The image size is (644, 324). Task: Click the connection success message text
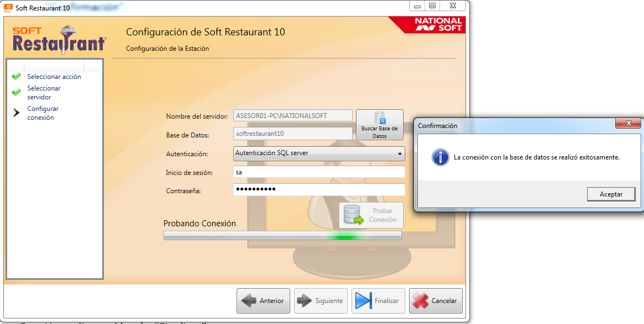[x=536, y=157]
